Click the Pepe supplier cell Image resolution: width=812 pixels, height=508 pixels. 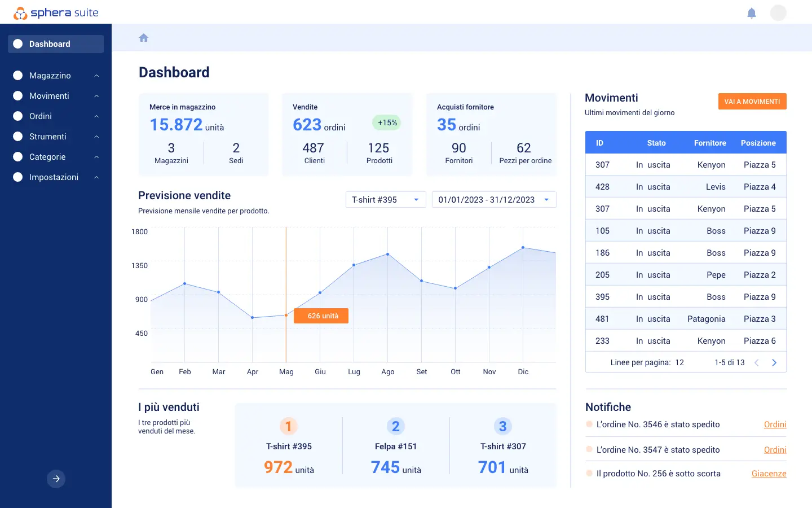pos(716,275)
